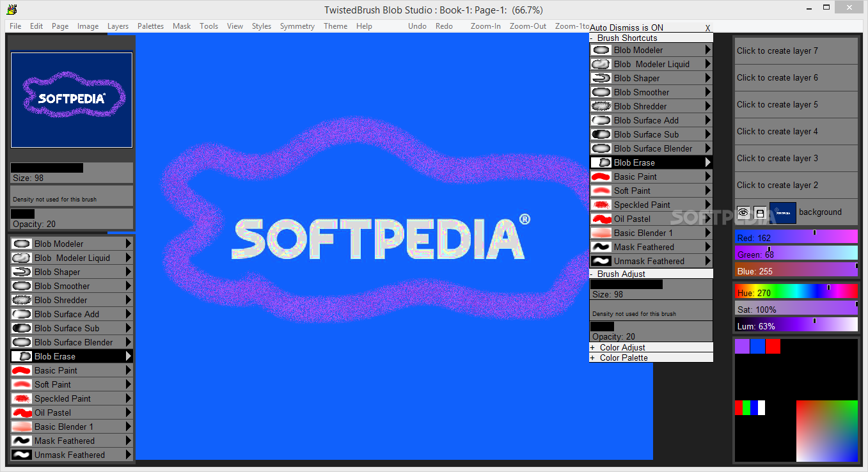
Task: Click Redo in the menu bar
Action: [x=444, y=26]
